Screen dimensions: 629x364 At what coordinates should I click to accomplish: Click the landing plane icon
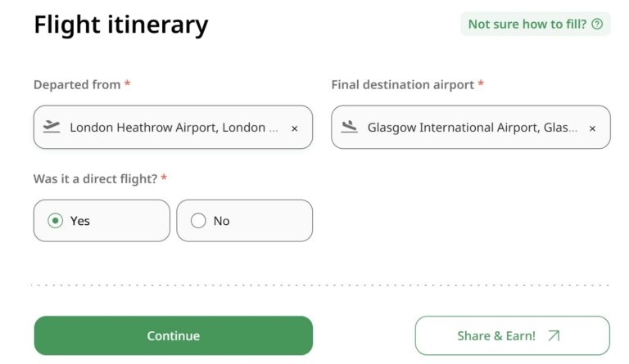350,127
